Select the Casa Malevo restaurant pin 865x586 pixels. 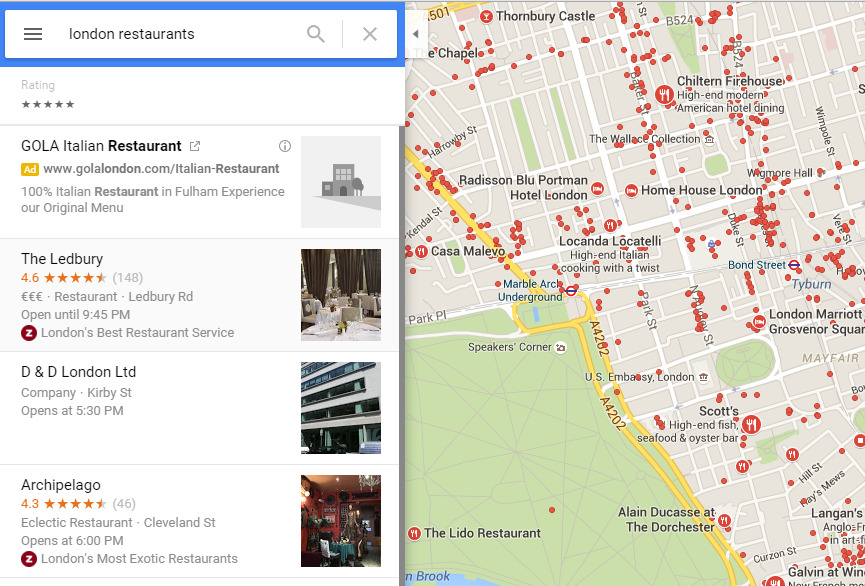tap(421, 252)
